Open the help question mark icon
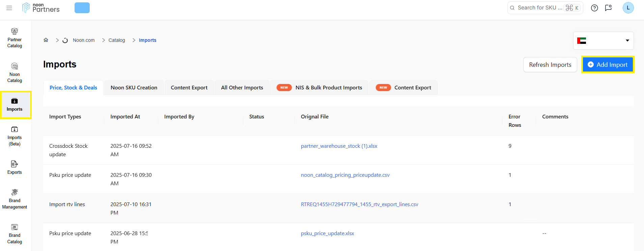The width and height of the screenshot is (644, 251). pyautogui.click(x=594, y=8)
